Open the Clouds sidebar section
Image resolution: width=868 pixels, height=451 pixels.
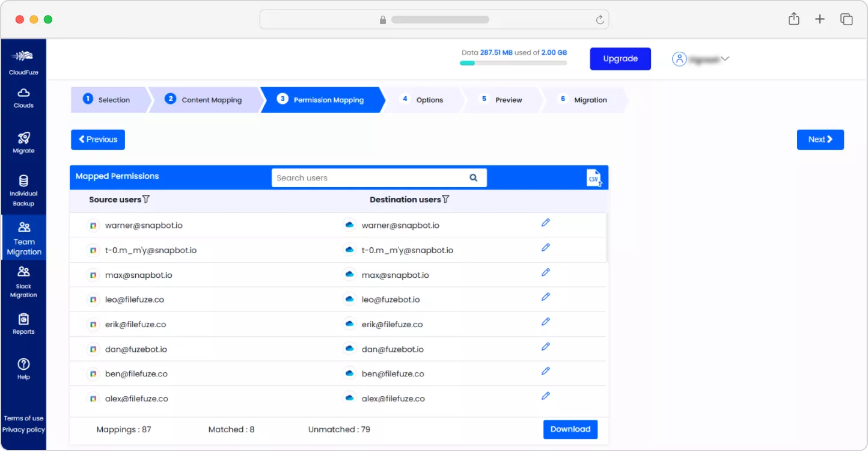[23, 97]
